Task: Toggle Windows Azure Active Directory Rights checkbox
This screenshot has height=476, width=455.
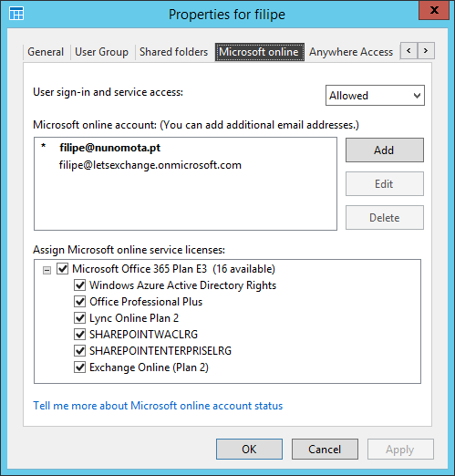Action: click(79, 285)
